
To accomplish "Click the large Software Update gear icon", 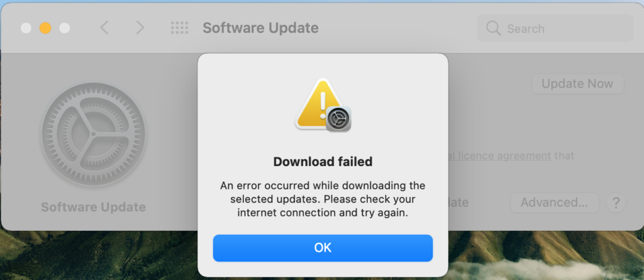I will (93, 134).
